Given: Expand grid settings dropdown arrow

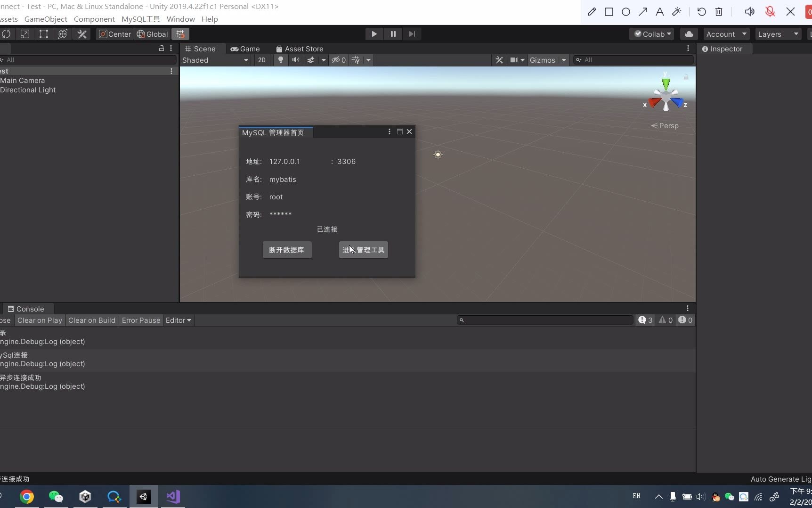Looking at the screenshot, I should point(368,60).
